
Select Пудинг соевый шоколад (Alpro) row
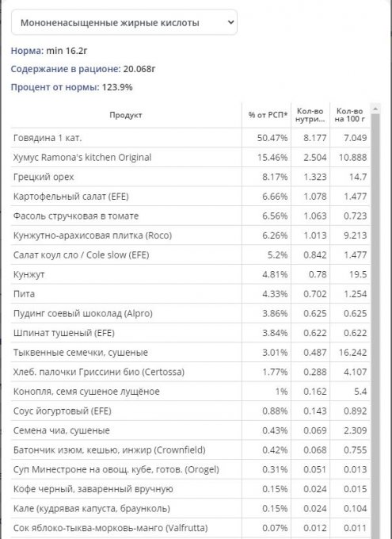190,314
